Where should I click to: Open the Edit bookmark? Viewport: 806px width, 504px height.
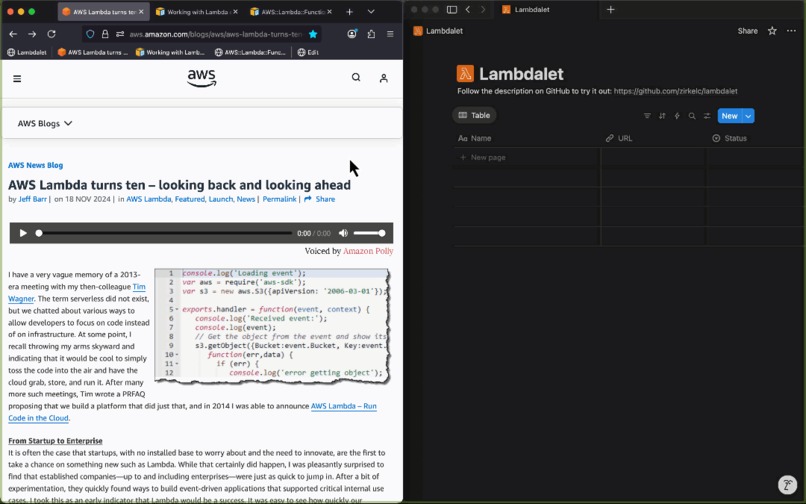tap(308, 52)
